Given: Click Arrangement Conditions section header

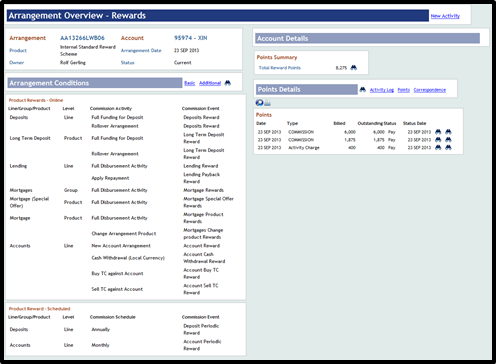Looking at the screenshot, I should point(95,83).
